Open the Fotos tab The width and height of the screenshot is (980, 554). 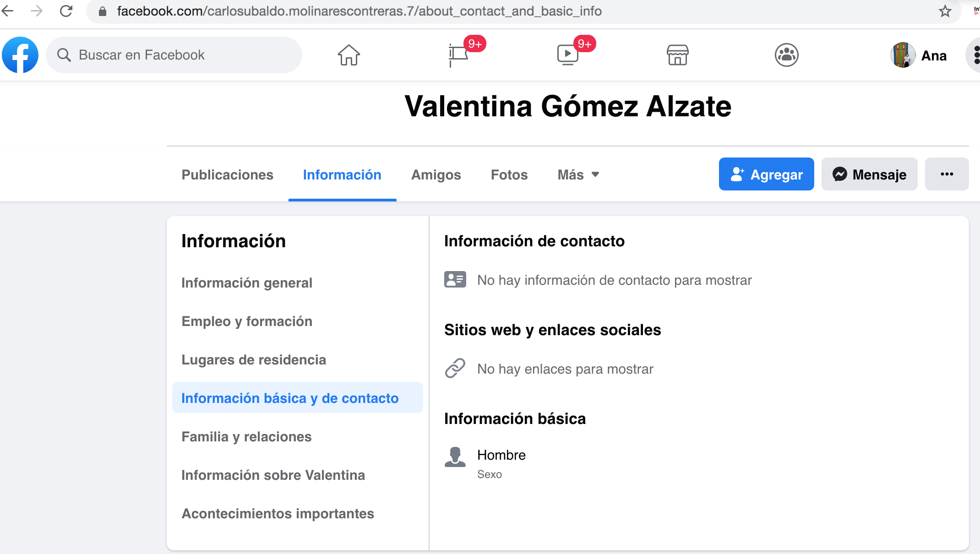509,174
